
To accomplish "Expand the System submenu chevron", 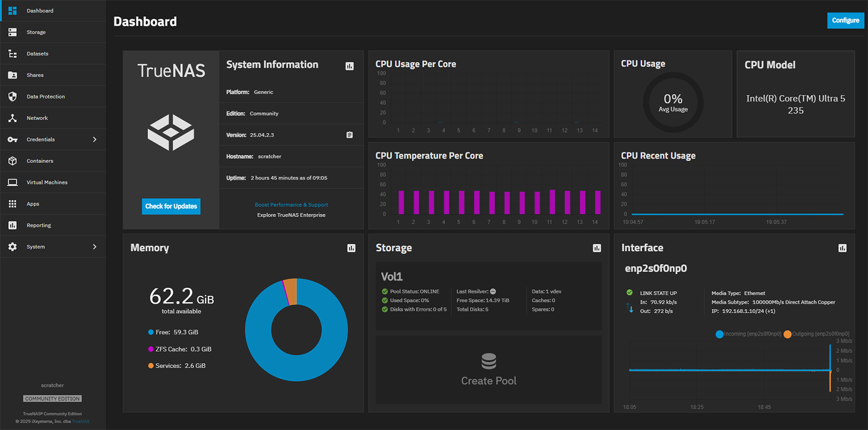I will (x=95, y=246).
